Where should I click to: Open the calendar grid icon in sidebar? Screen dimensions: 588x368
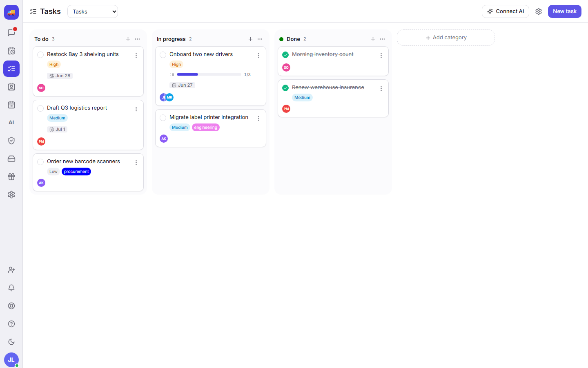pyautogui.click(x=11, y=105)
